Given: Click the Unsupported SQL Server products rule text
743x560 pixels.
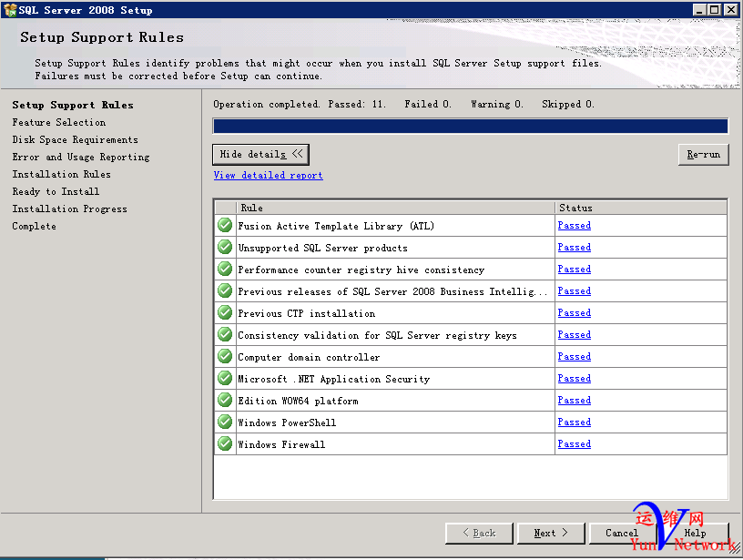Looking at the screenshot, I should tap(322, 248).
